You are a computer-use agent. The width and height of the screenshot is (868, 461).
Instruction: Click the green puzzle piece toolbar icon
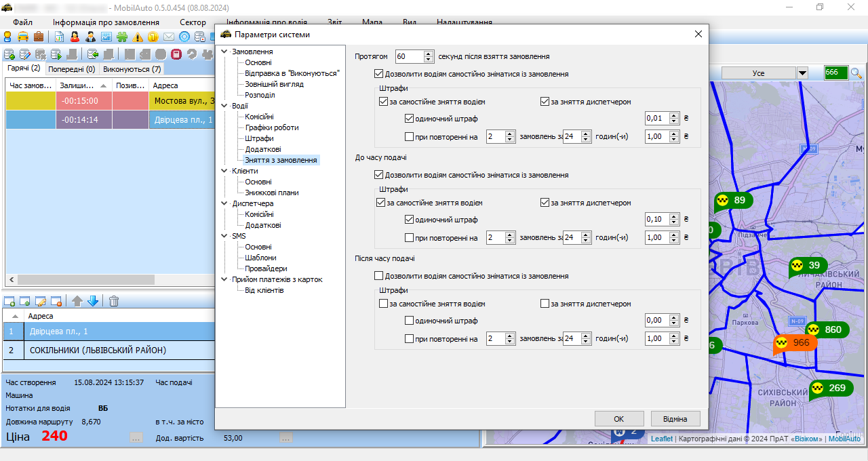point(122,37)
